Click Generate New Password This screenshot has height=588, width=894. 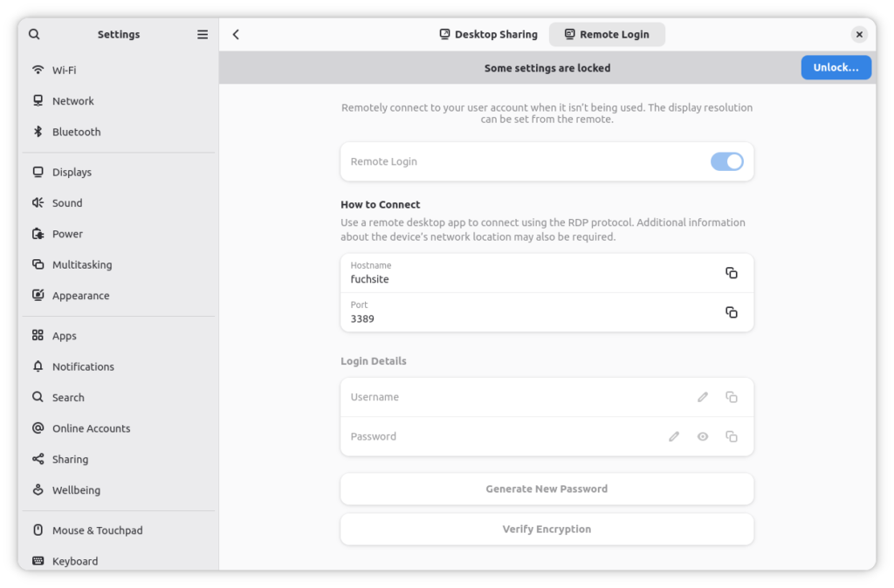pos(547,489)
